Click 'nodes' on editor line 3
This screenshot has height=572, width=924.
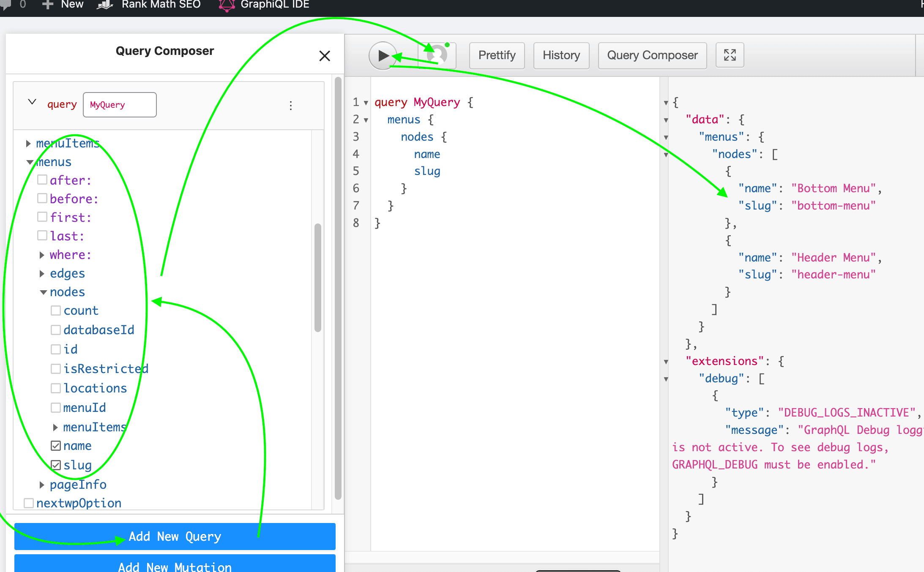(x=417, y=137)
